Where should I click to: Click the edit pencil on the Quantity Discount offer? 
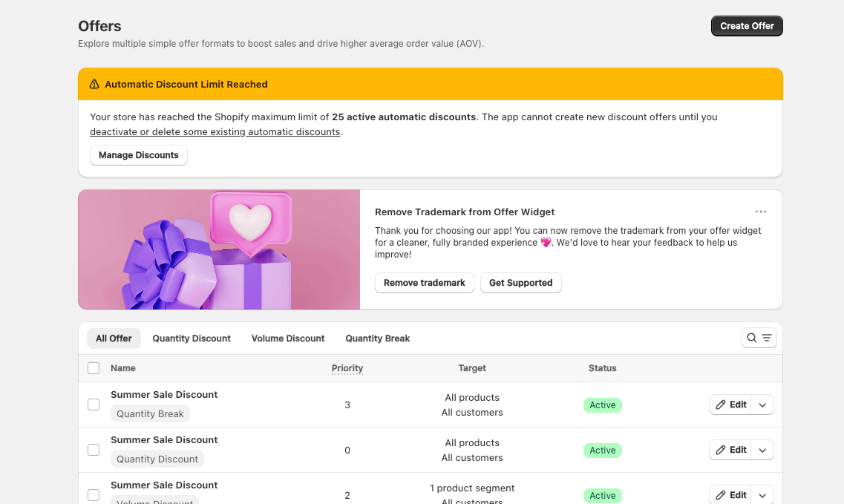[722, 450]
